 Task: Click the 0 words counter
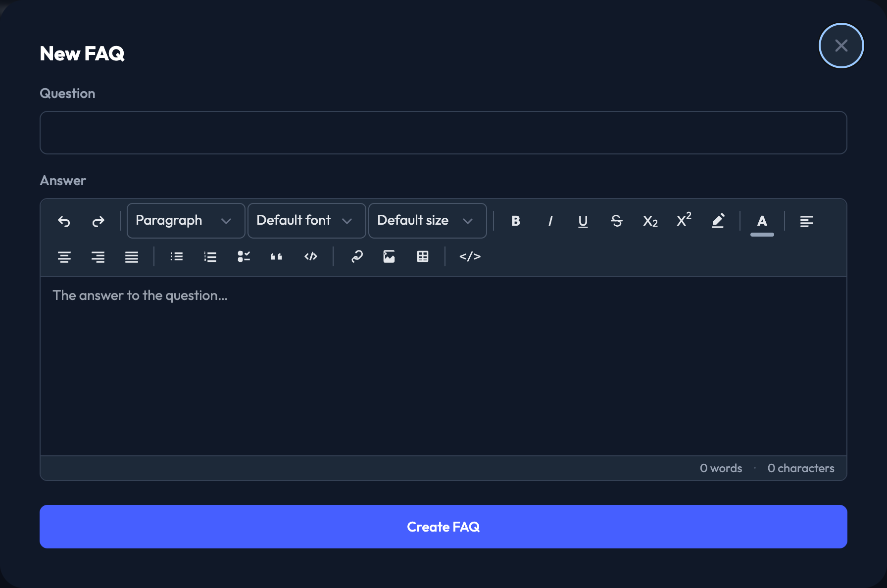coord(721,468)
